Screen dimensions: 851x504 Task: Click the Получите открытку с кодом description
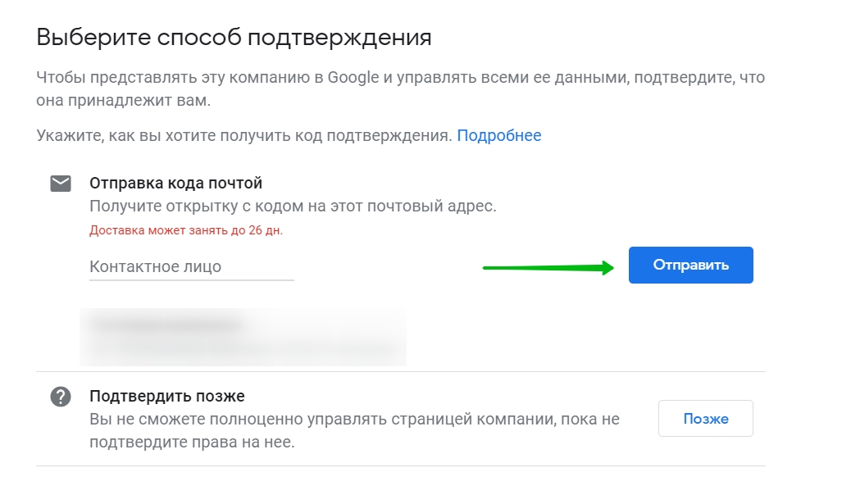coord(293,207)
